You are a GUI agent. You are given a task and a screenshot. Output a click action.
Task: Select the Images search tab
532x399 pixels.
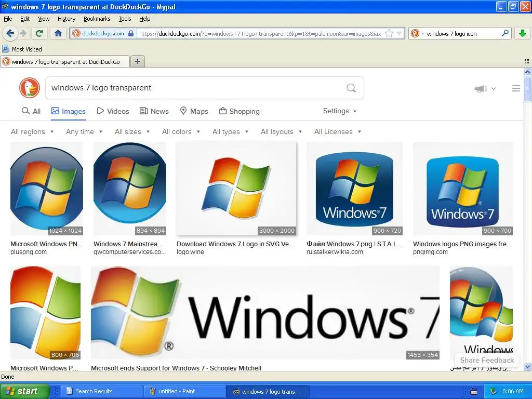(x=68, y=111)
